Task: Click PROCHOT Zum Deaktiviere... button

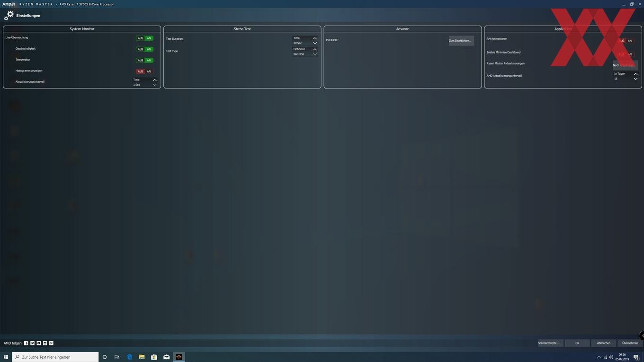Action: coord(461,41)
